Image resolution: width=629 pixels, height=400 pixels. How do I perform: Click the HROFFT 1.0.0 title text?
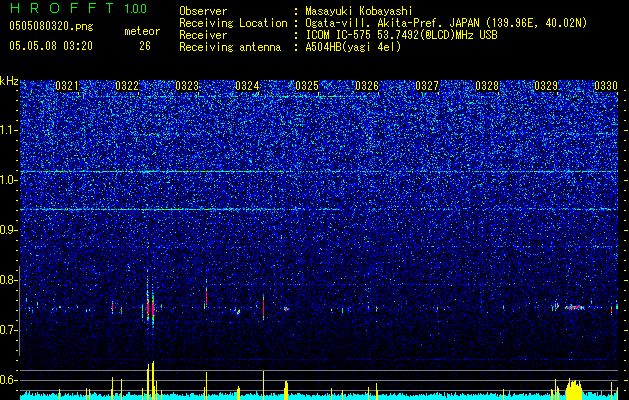pyautogui.click(x=79, y=8)
